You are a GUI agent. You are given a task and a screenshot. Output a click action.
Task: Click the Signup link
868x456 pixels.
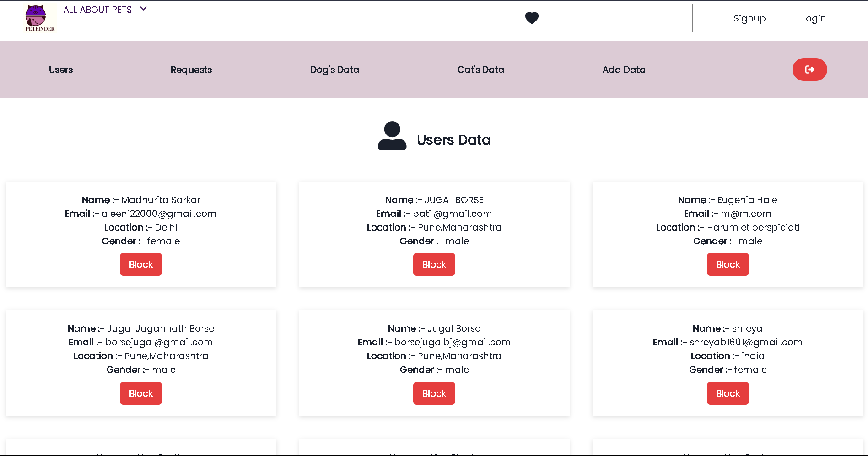click(x=749, y=18)
